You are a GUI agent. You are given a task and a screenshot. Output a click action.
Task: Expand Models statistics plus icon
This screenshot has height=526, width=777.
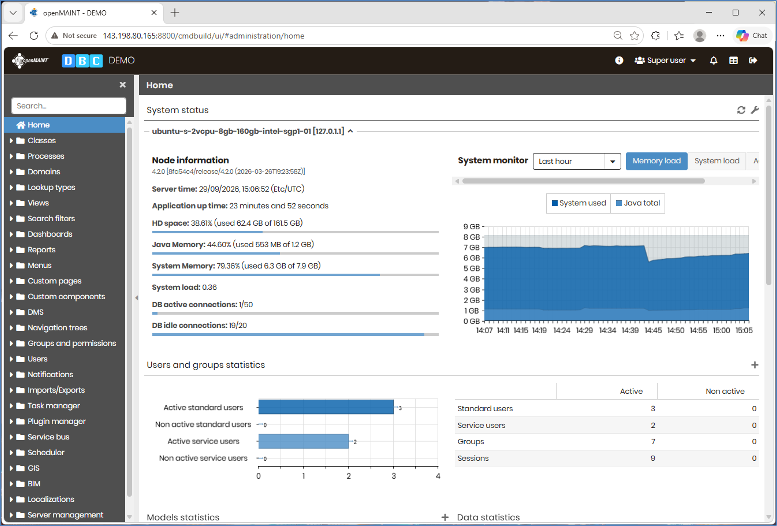(445, 517)
